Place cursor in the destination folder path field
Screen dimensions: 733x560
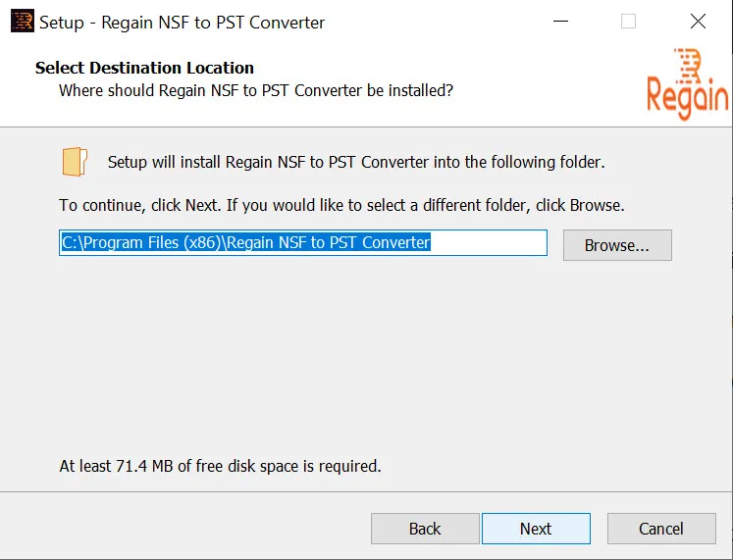tap(303, 242)
